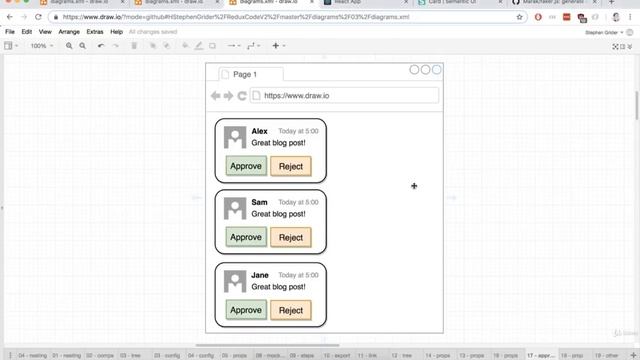This screenshot has width=640, height=360.
Task: Open the Edit menu
Action: tap(27, 32)
